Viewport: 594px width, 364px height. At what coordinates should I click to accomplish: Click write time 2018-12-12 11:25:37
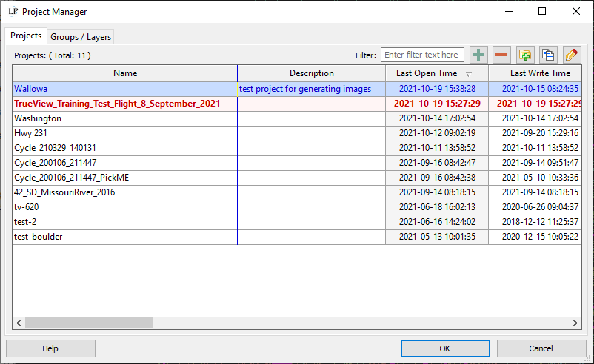[x=540, y=222]
